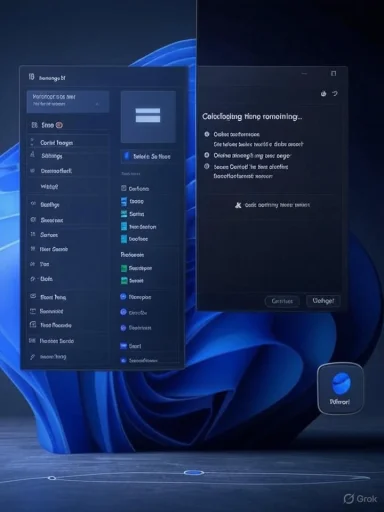384x512 pixels.
Task: Click the "Calculating time remaining" style dialog heading
Action: (x=252, y=117)
